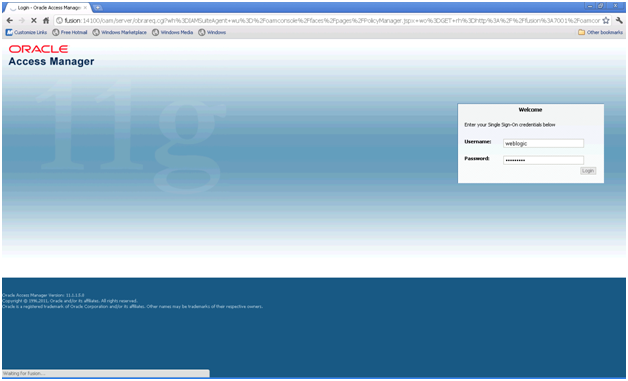
Task: Click the Login button
Action: pos(588,171)
